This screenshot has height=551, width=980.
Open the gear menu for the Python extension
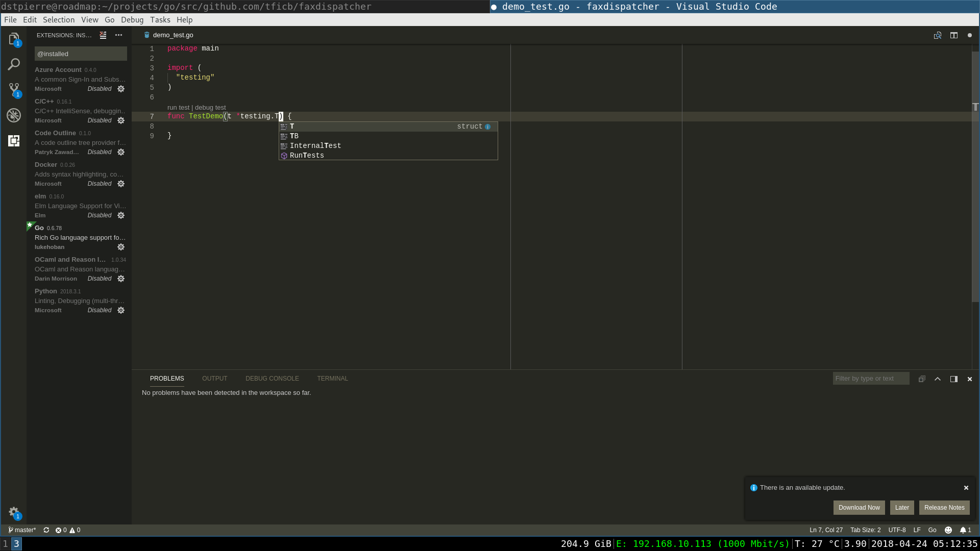[x=121, y=310]
